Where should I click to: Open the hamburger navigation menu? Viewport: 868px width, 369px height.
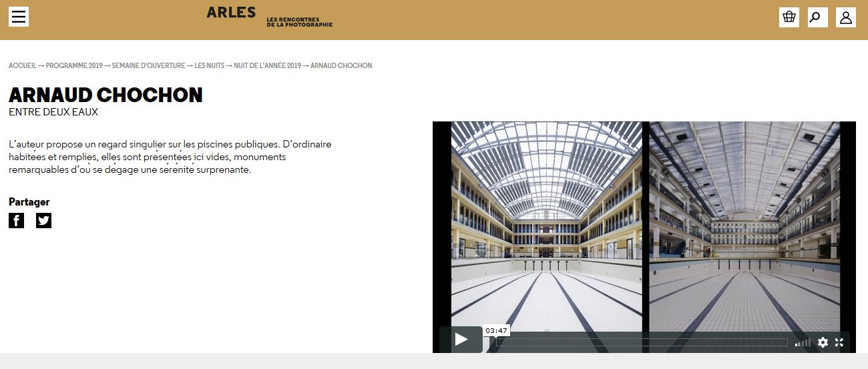coord(19,17)
